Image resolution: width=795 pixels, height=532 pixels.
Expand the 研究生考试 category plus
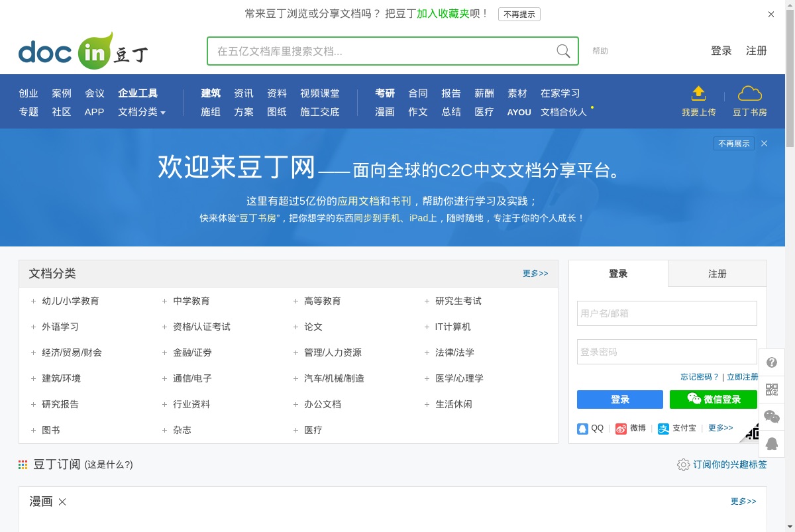coord(427,301)
